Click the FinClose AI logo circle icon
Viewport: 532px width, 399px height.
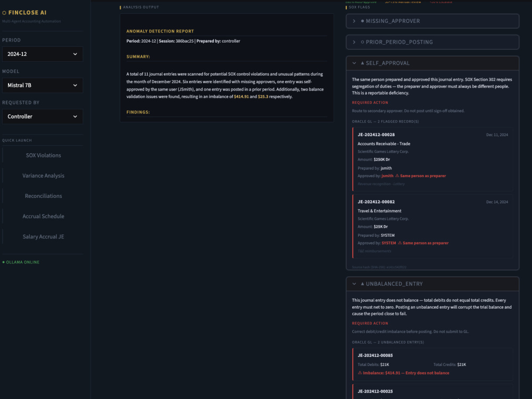pos(4,13)
